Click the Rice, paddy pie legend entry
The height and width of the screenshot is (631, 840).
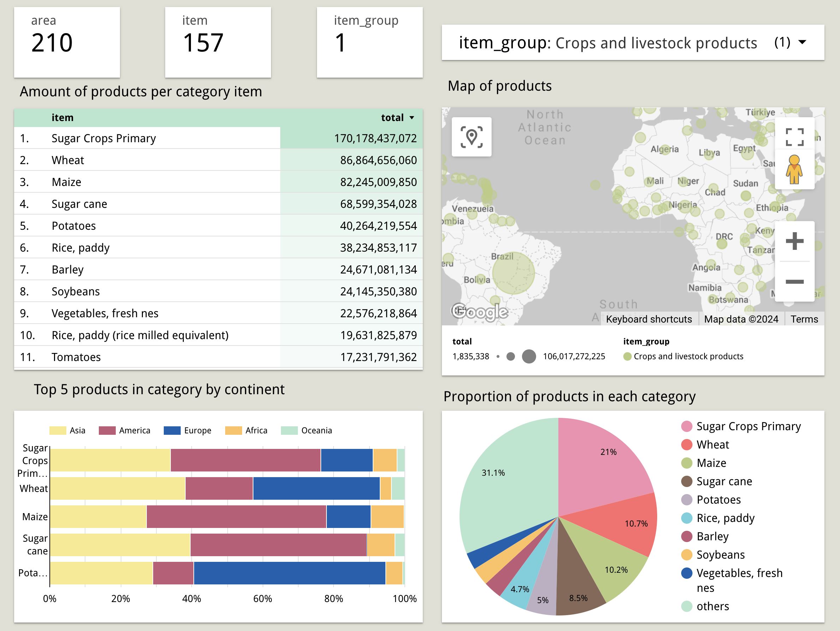tap(718, 518)
